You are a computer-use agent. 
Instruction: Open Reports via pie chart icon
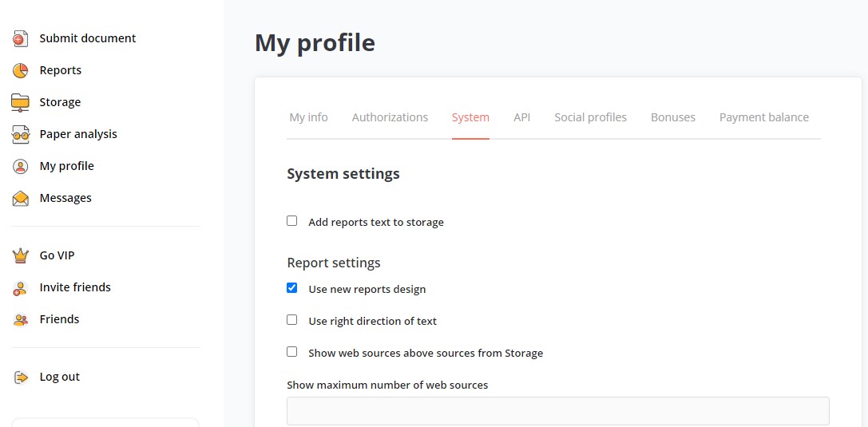pos(21,71)
